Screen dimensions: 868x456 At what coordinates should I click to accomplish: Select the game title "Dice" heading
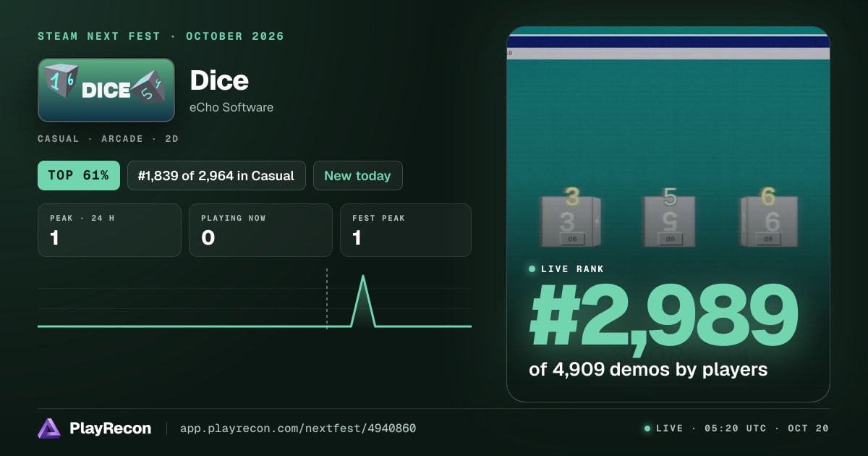pyautogui.click(x=219, y=80)
